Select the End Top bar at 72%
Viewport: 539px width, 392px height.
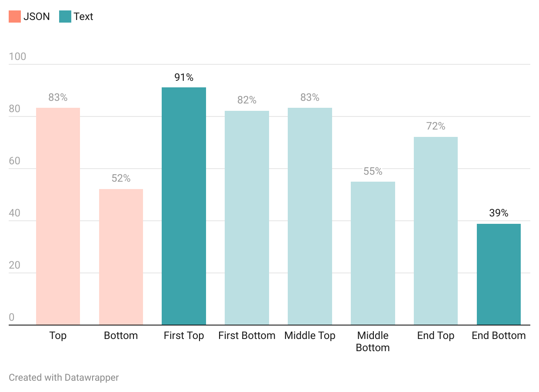[x=436, y=231]
